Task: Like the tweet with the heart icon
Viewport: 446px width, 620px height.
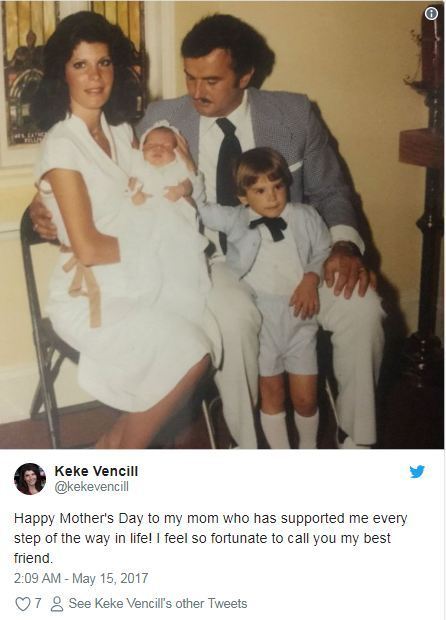Action: click(x=22, y=604)
